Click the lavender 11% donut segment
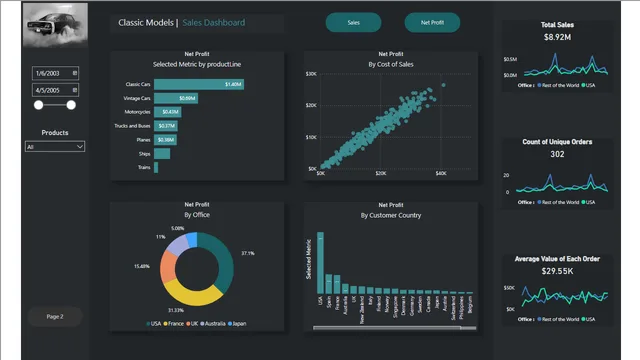Screen dimensions: 640x360 point(176,245)
